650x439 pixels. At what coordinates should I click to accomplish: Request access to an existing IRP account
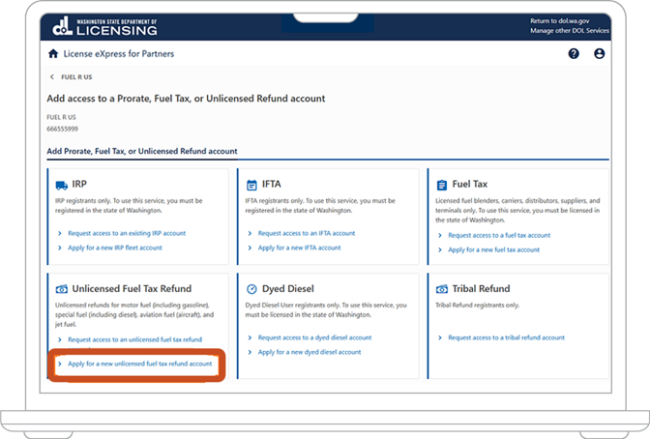point(127,233)
